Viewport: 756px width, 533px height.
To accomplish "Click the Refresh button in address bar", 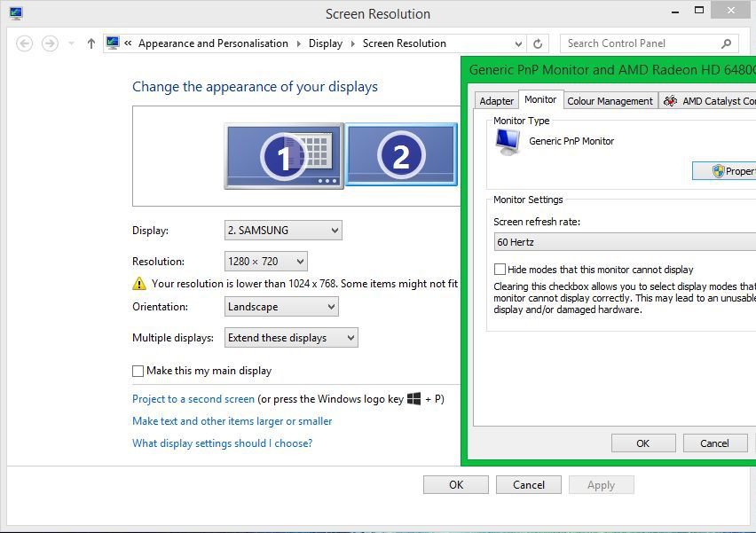I will (538, 43).
